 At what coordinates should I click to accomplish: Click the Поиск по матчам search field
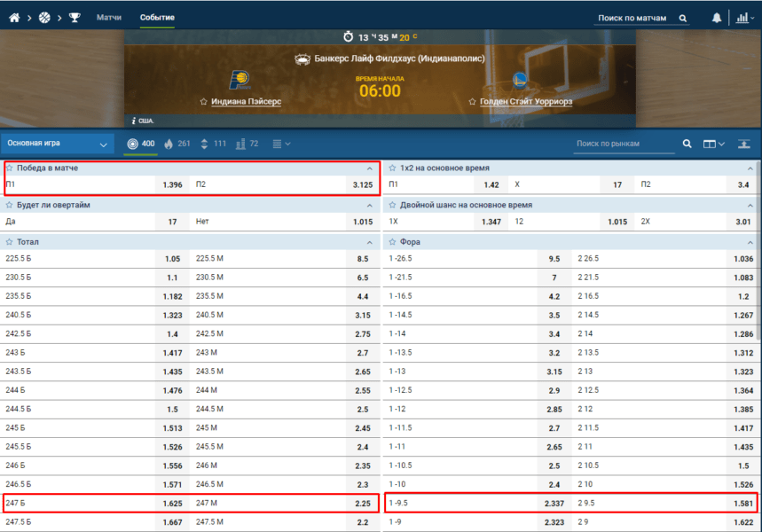(634, 18)
